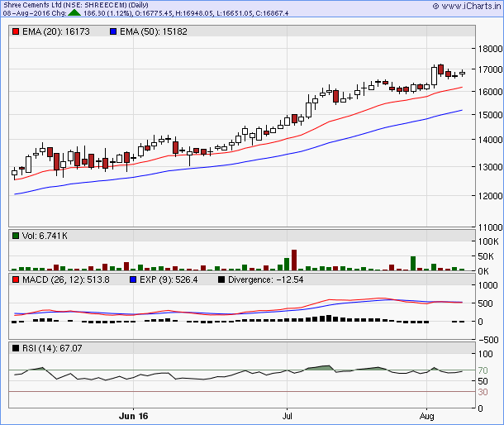Click the green up-arrow change indicator

74,13
